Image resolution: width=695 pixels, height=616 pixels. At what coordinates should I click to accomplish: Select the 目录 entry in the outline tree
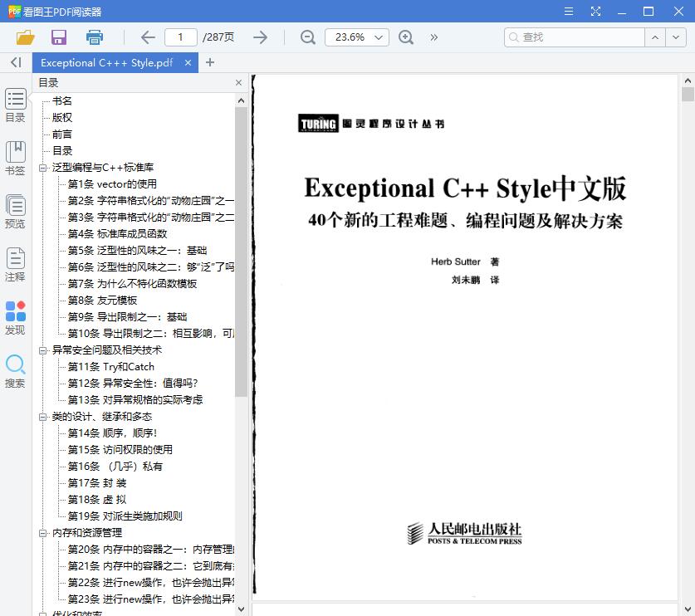click(x=62, y=150)
